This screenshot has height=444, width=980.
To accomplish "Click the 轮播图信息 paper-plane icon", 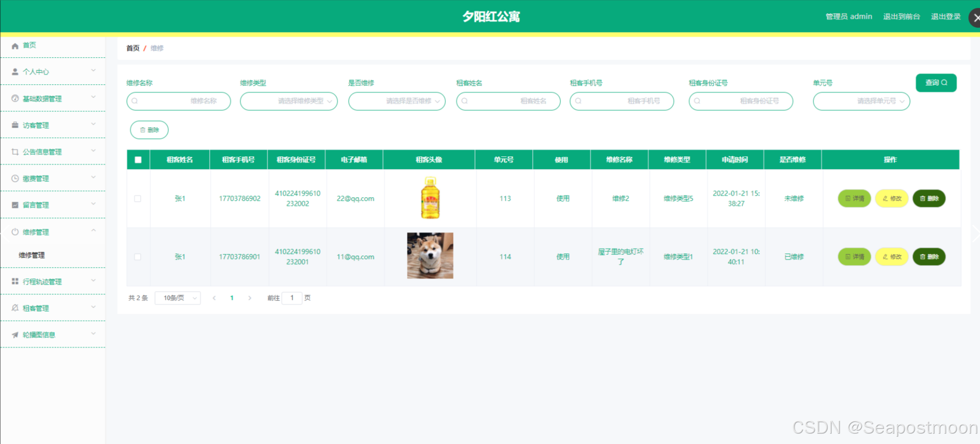I will pos(15,334).
